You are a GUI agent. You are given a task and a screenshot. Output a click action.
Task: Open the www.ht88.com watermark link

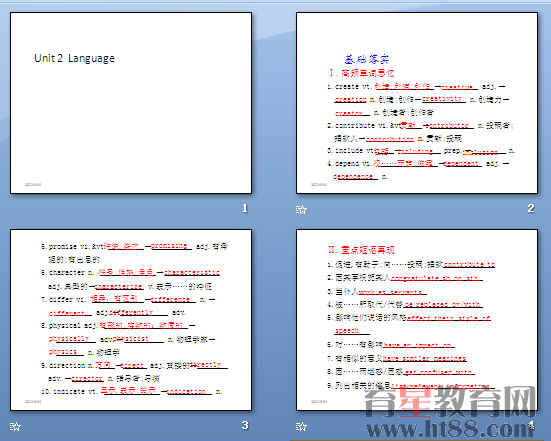pyautogui.click(x=450, y=429)
